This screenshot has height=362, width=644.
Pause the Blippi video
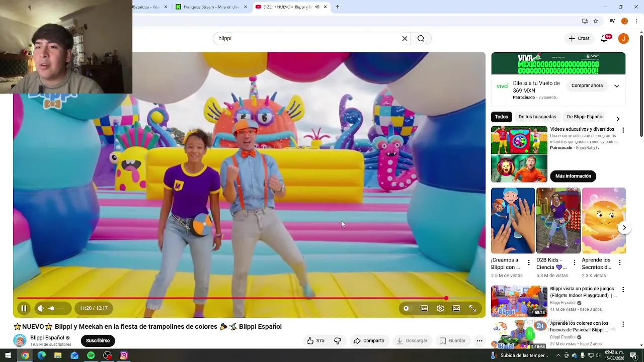click(24, 308)
